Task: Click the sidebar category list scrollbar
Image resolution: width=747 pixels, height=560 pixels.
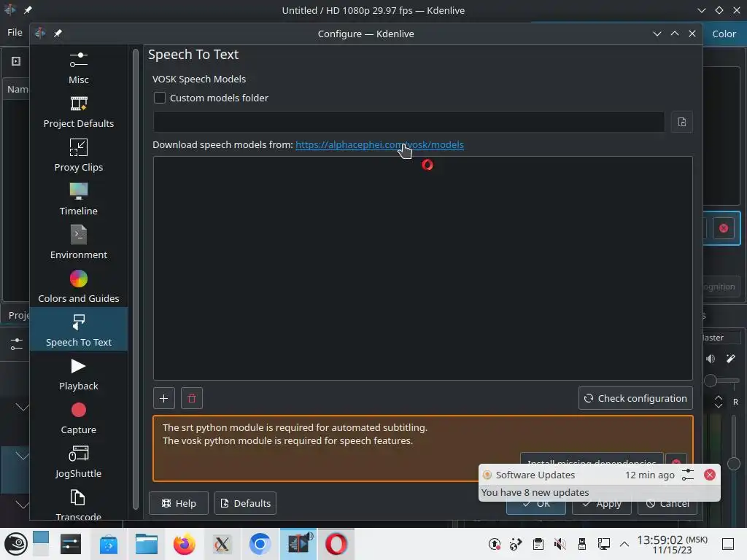Action: [x=135, y=279]
